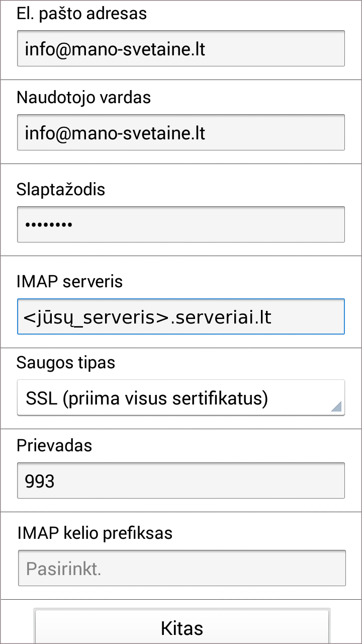
Task: Tap the 'Prievadas' label text
Action: pyautogui.click(x=54, y=445)
